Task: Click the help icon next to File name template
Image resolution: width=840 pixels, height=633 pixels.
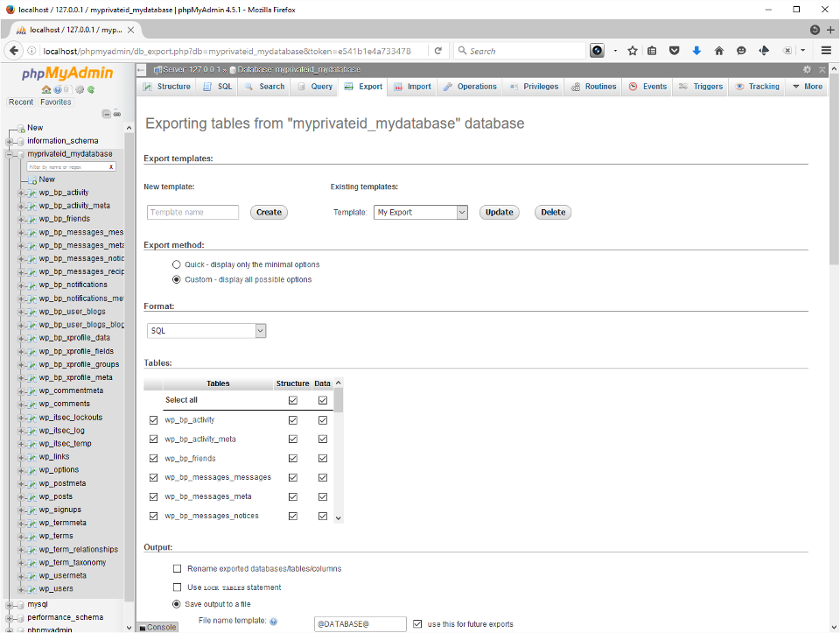Action: (273, 622)
